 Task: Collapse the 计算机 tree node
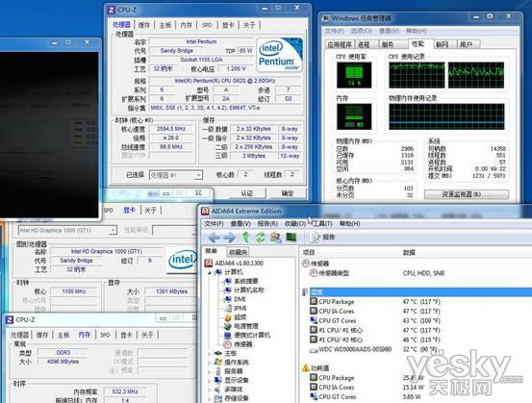pyautogui.click(x=210, y=272)
